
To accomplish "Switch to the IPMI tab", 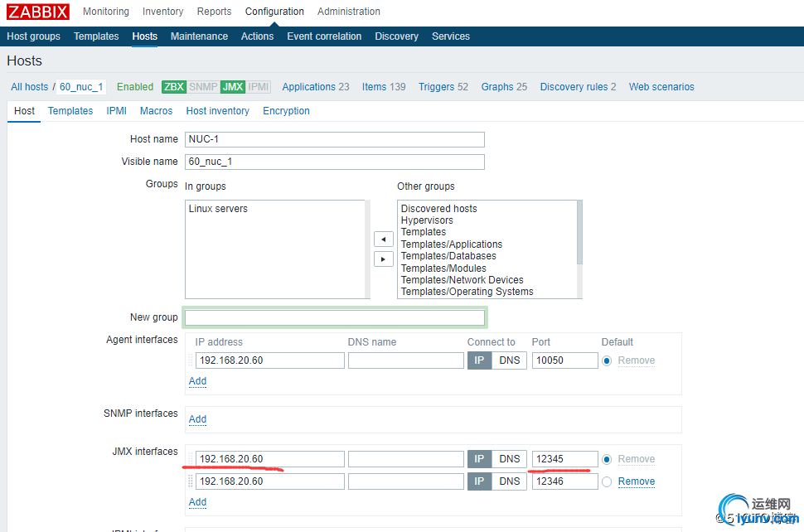I will tap(116, 111).
